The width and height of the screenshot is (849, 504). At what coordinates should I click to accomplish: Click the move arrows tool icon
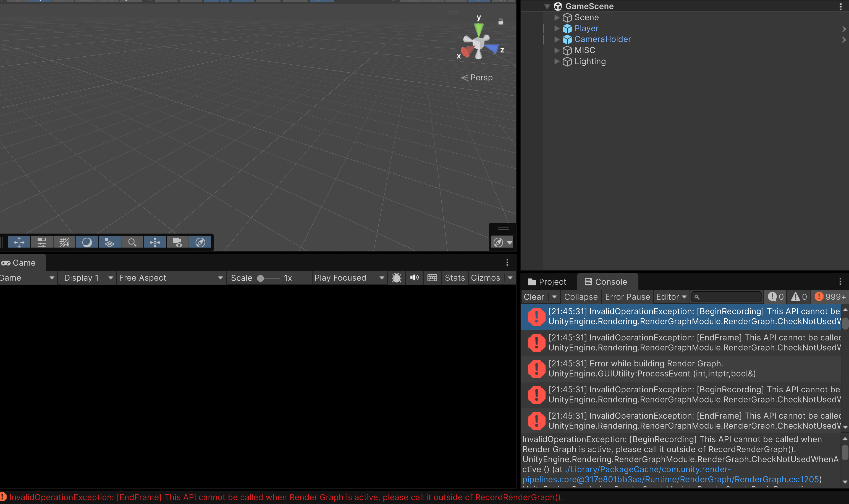[x=19, y=243]
